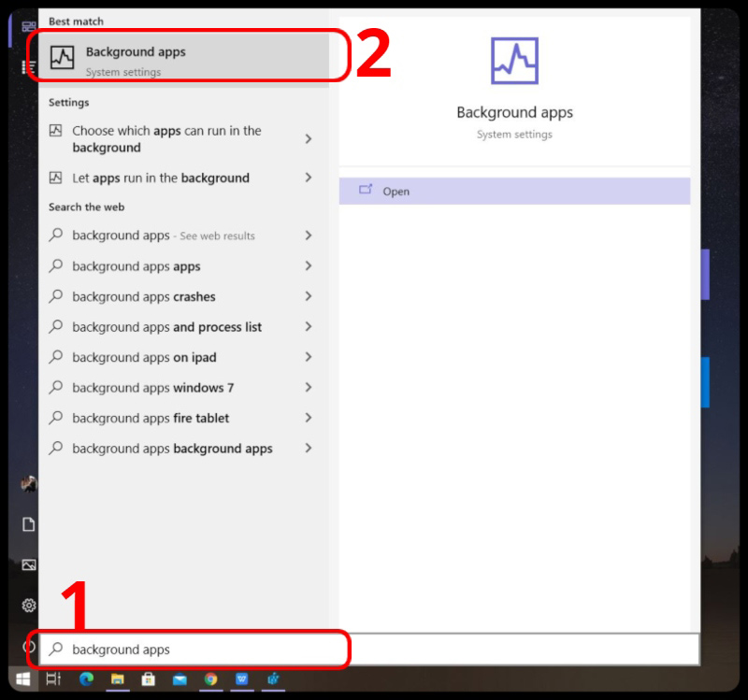Click the Windows Start button
This screenshot has height=700, width=748.
22,679
